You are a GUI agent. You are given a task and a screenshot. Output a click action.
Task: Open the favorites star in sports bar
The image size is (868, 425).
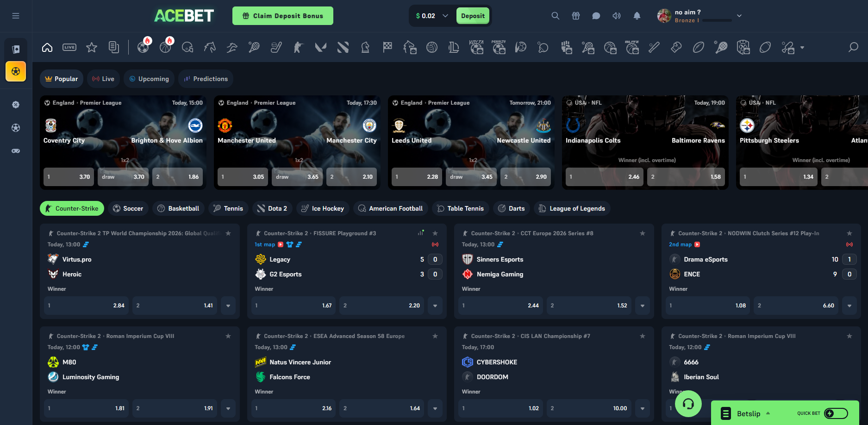click(92, 47)
